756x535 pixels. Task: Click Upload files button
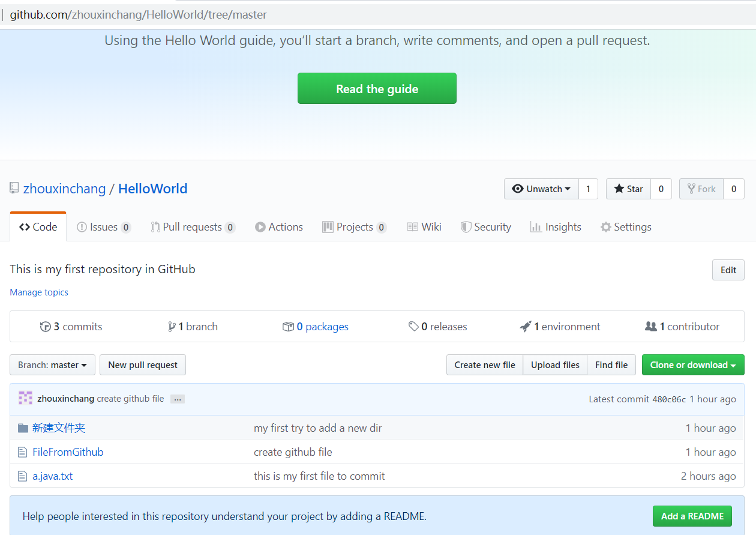tap(555, 365)
